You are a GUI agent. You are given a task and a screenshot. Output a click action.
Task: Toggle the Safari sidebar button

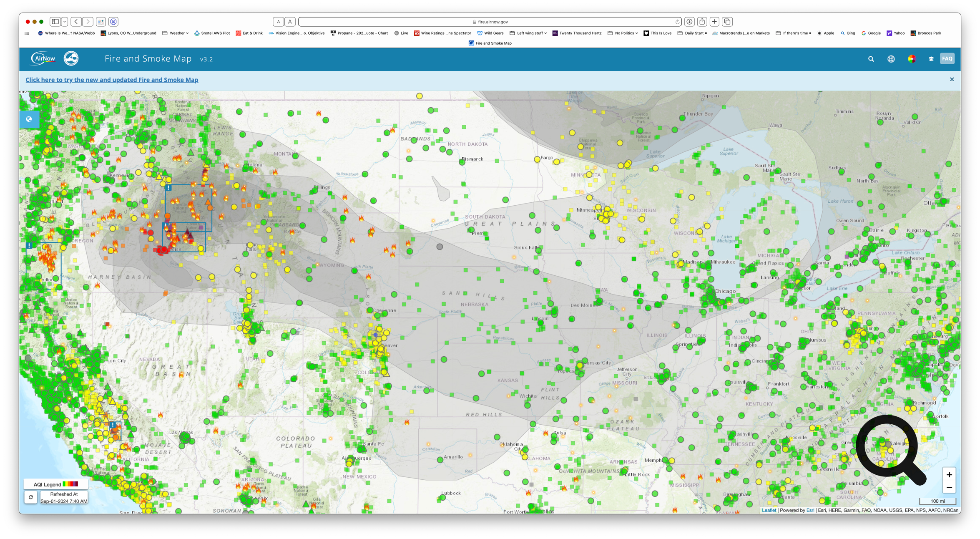coord(55,22)
